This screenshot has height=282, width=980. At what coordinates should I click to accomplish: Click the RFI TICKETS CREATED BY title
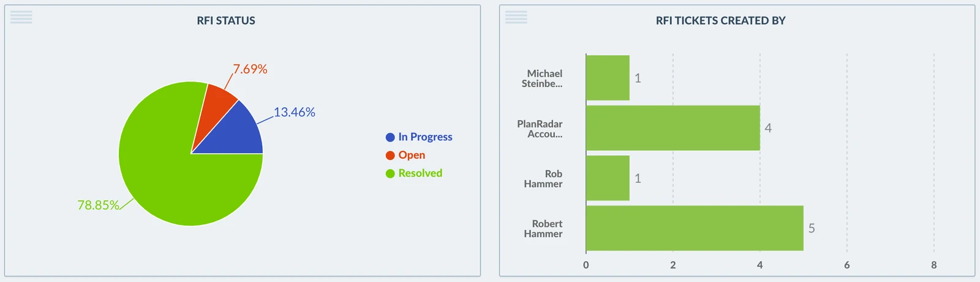pyautogui.click(x=721, y=20)
